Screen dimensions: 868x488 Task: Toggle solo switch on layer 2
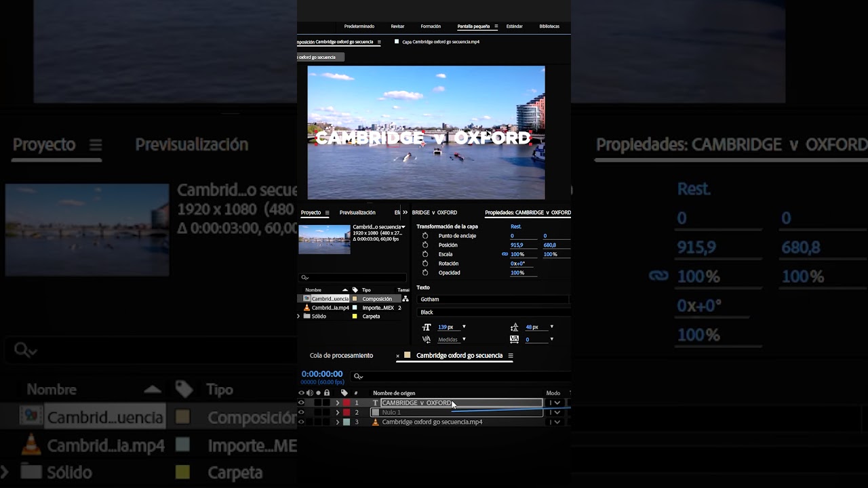318,412
